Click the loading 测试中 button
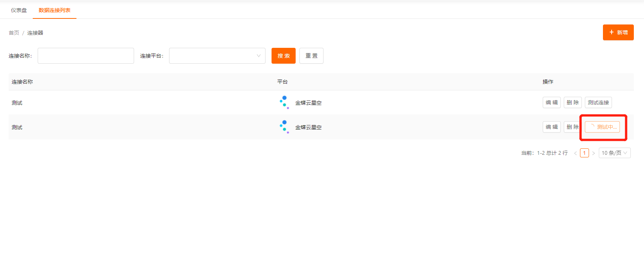Viewport: 644px width, 270px height. (602, 127)
